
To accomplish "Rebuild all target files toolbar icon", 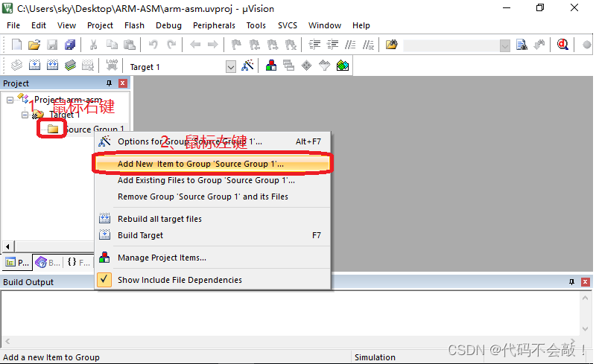I will [52, 66].
